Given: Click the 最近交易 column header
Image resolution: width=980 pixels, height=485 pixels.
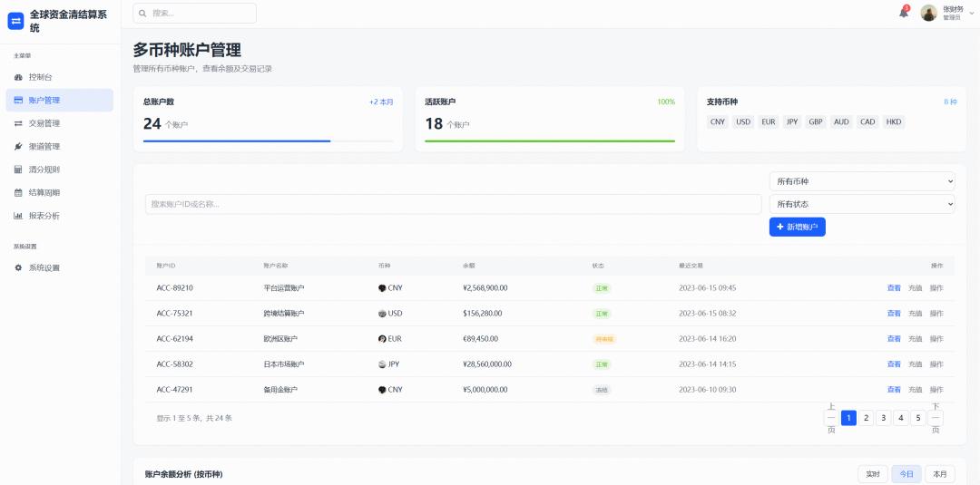Looking at the screenshot, I should point(691,266).
